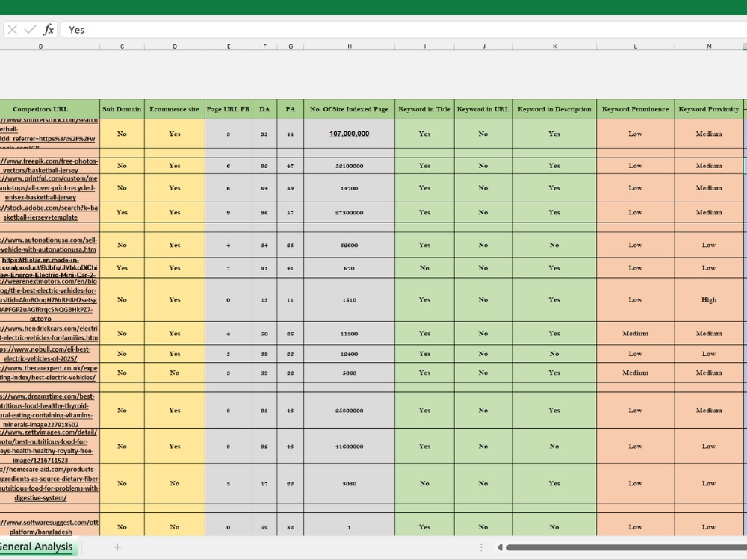Open the gettyimages.com detail link
The height and width of the screenshot is (560, 747).
[x=49, y=447]
